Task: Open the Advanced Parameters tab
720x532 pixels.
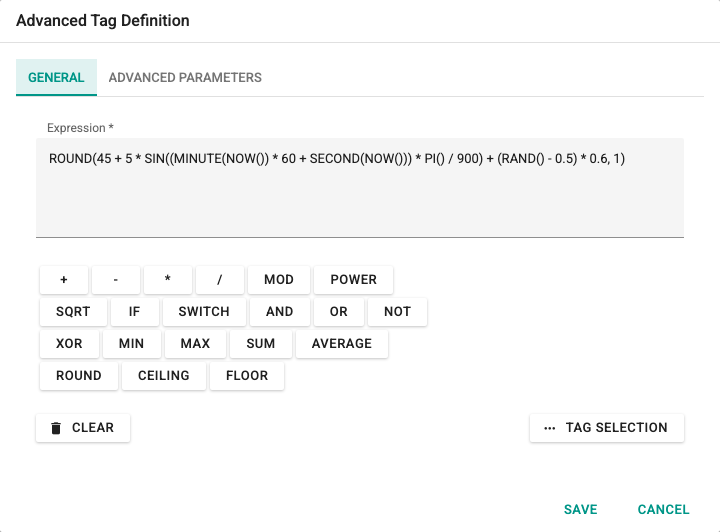Action: click(x=185, y=77)
